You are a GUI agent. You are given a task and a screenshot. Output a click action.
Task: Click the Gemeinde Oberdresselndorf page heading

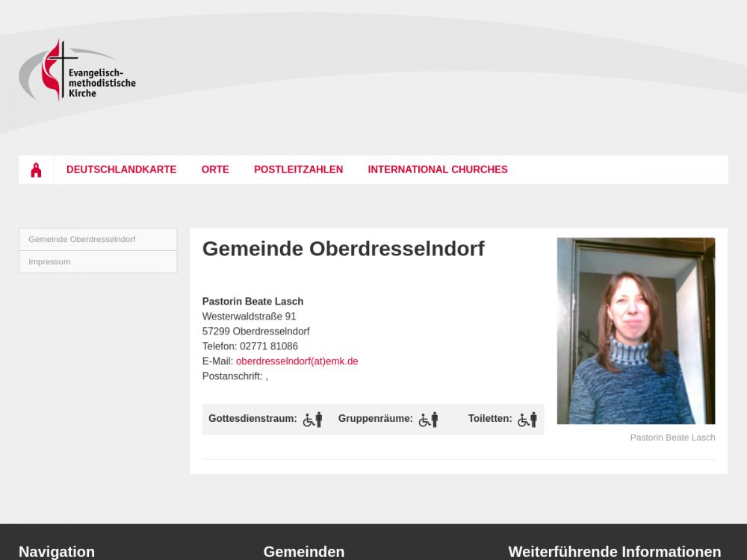[344, 249]
